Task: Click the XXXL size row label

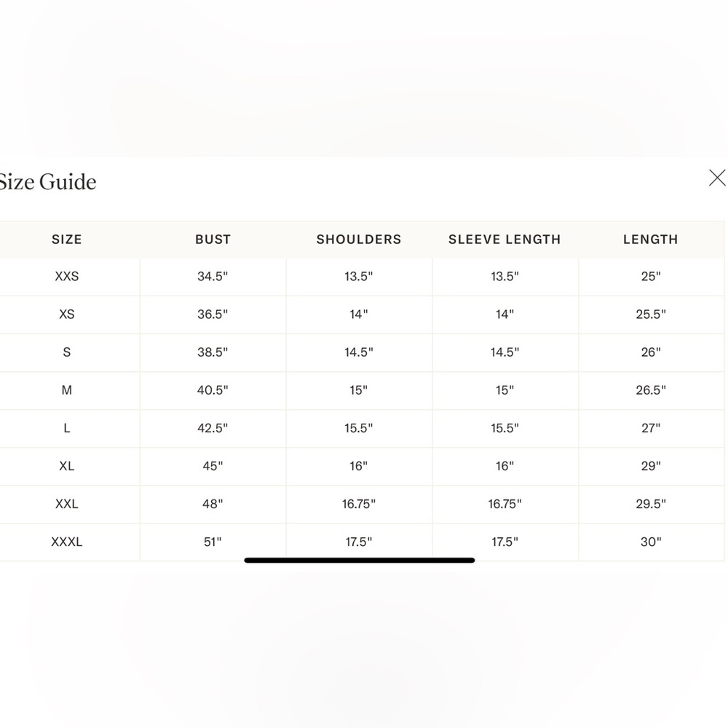Action: (67, 542)
